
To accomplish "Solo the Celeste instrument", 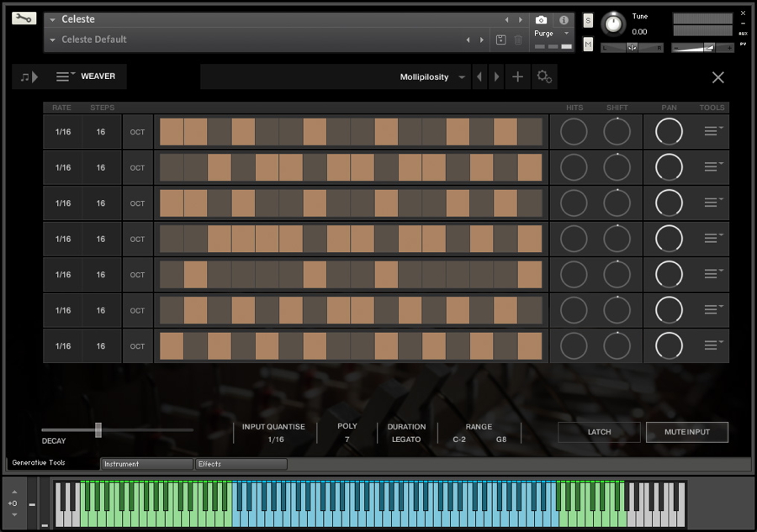I will pos(588,20).
